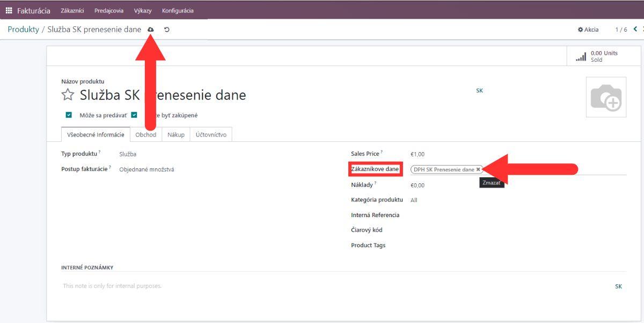Open the Konfigurácia menu
644x323 pixels.
coord(178,11)
